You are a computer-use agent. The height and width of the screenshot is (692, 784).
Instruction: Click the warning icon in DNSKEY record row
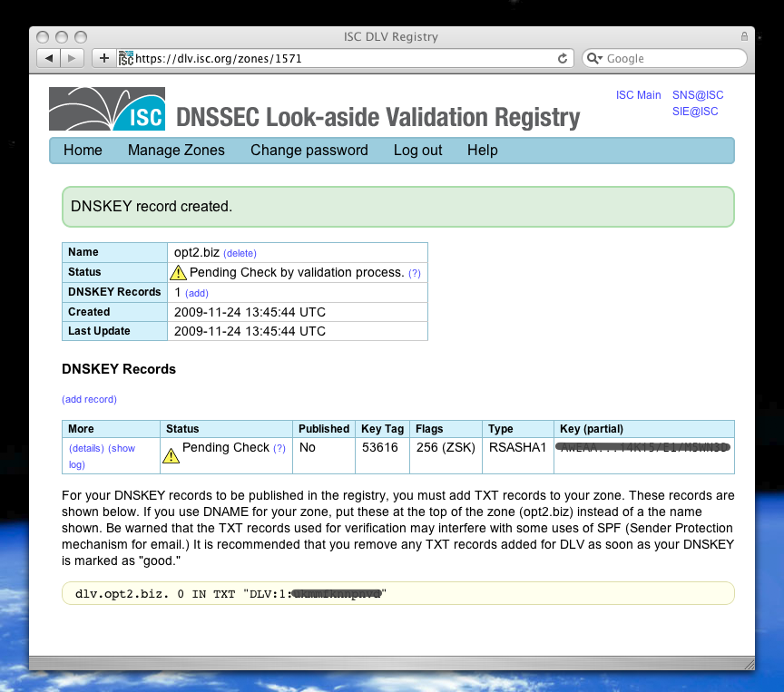click(x=171, y=455)
